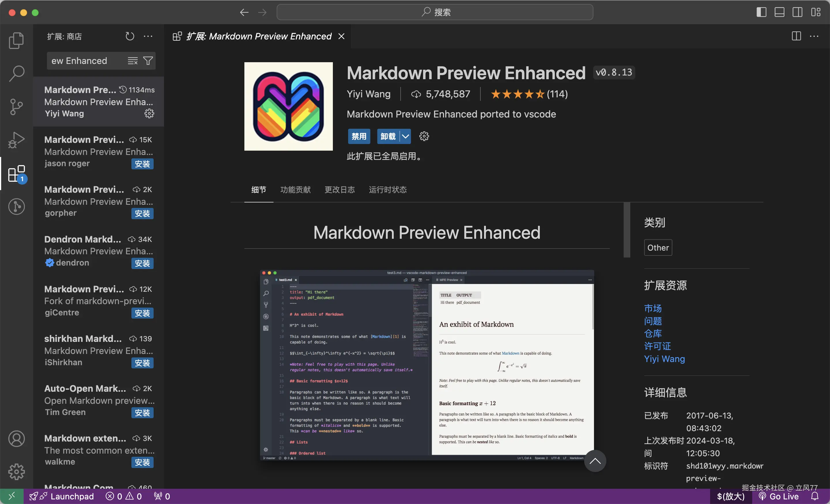
Task: Click the $(放大) status bar item
Action: [x=731, y=496]
